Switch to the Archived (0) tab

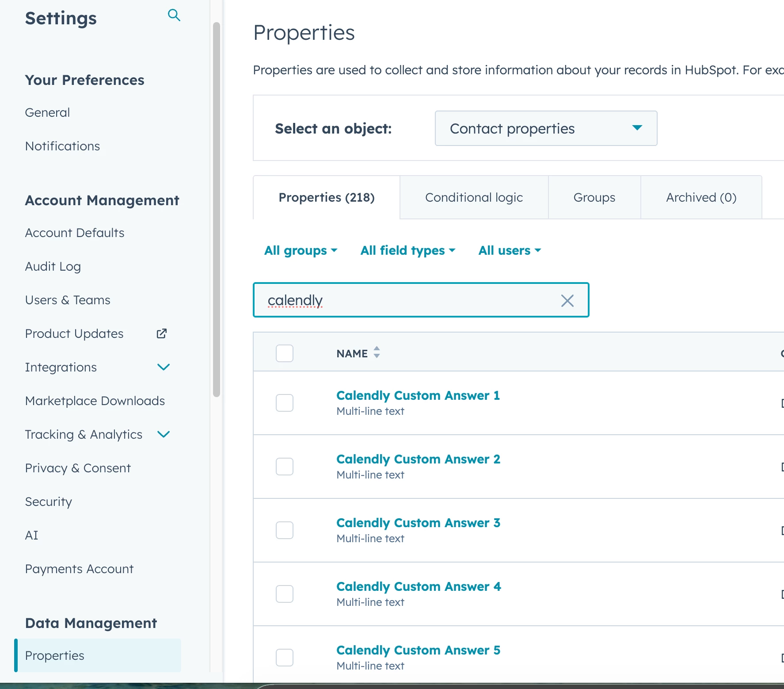coord(701,197)
